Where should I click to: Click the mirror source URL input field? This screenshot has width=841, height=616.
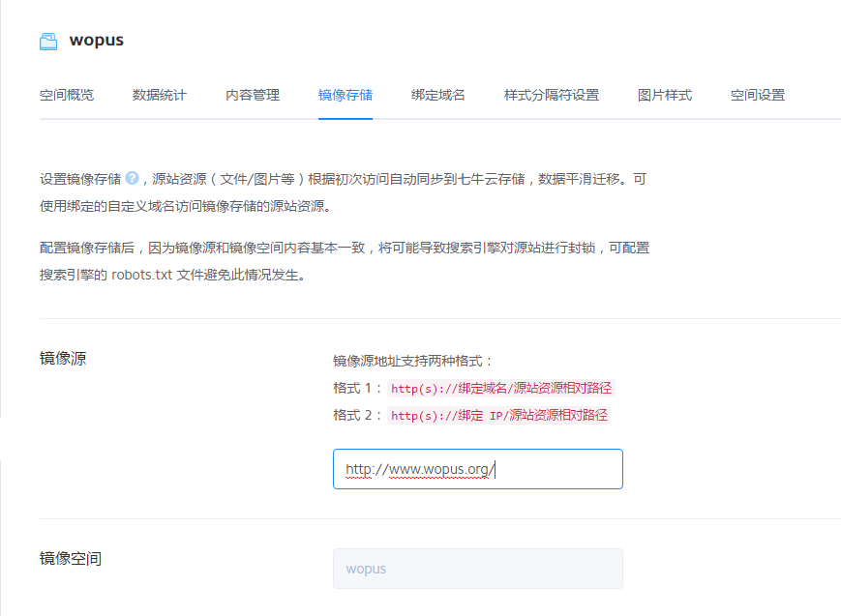477,469
